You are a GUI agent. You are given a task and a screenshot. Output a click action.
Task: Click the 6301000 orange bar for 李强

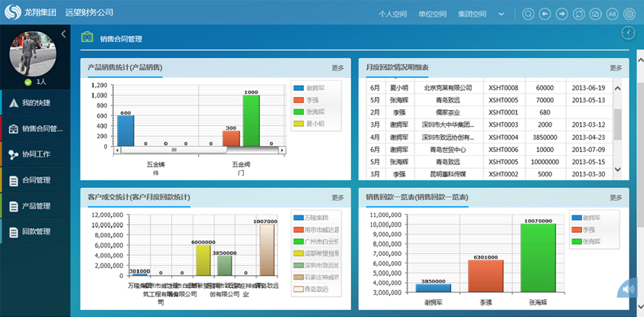(486, 276)
